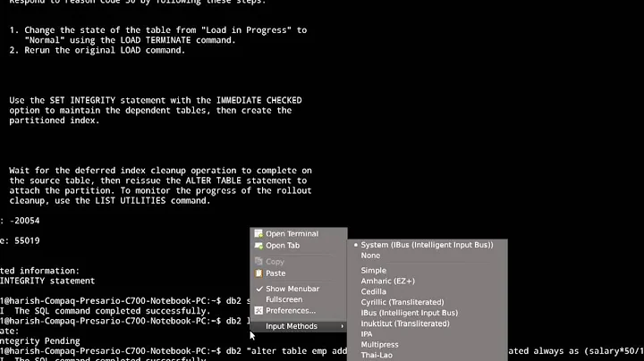Expand the Input Methods submenu arrow
644x361 pixels.
[342, 326]
